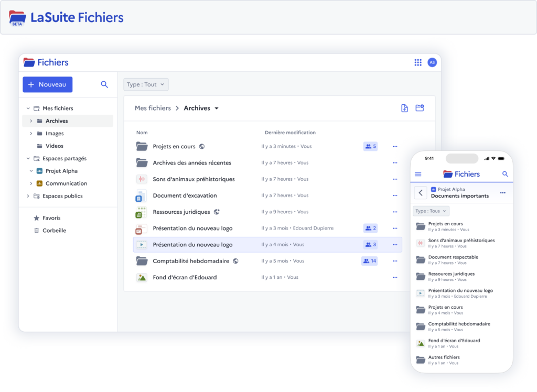Click the desktop sidebar search icon
This screenshot has width=537, height=392.
click(104, 84)
